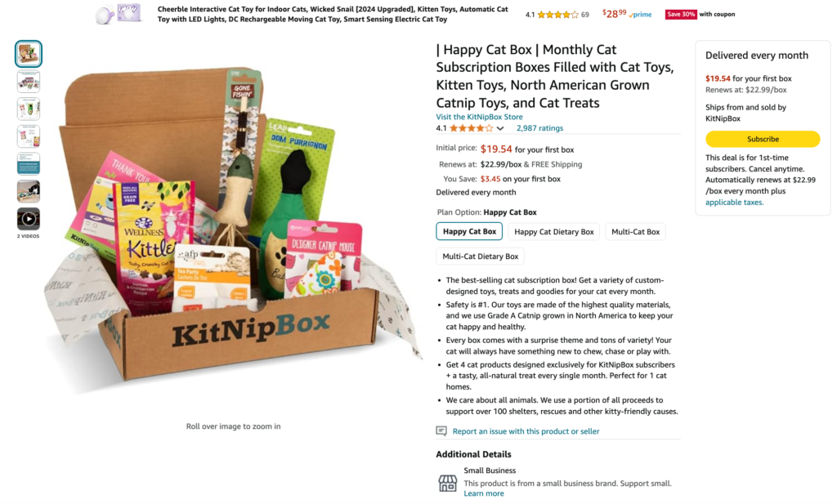Choose the Happy Cat Dietary Box plan
Viewport: 837px width, 504px height.
tap(553, 231)
